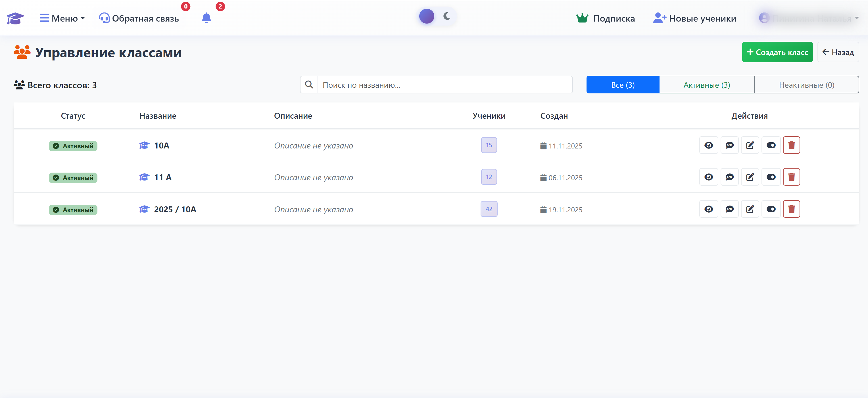Click the search by name input field
Image resolution: width=868 pixels, height=398 pixels.
pyautogui.click(x=445, y=85)
